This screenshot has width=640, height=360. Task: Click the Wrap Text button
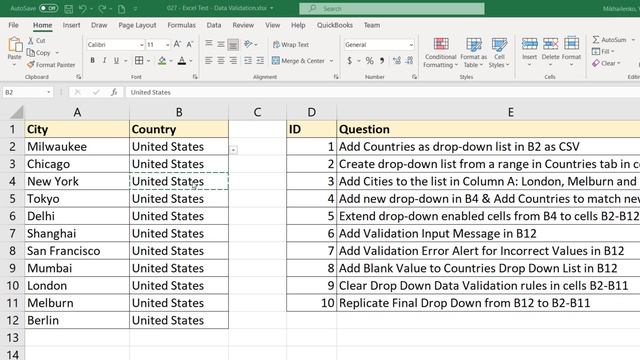291,44
